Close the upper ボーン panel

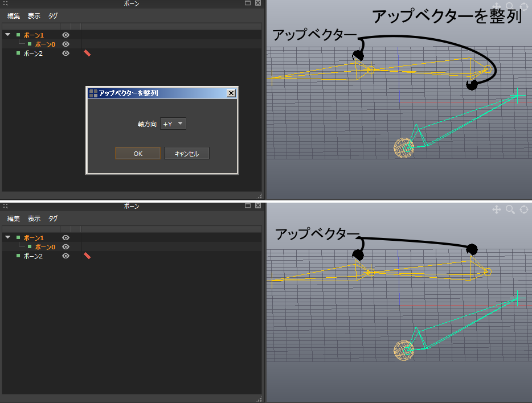pyautogui.click(x=258, y=3)
